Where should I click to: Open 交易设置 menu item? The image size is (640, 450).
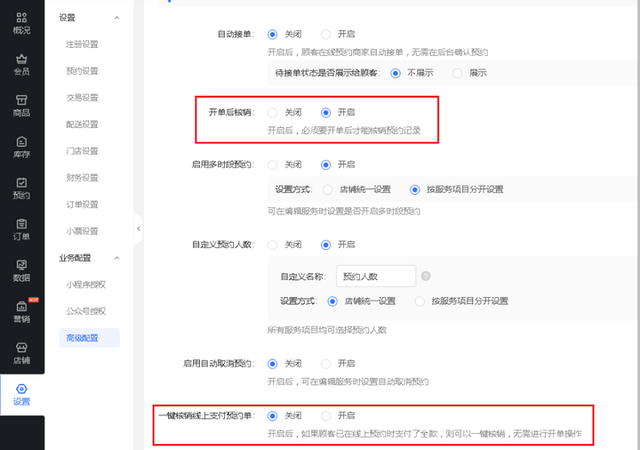82,98
